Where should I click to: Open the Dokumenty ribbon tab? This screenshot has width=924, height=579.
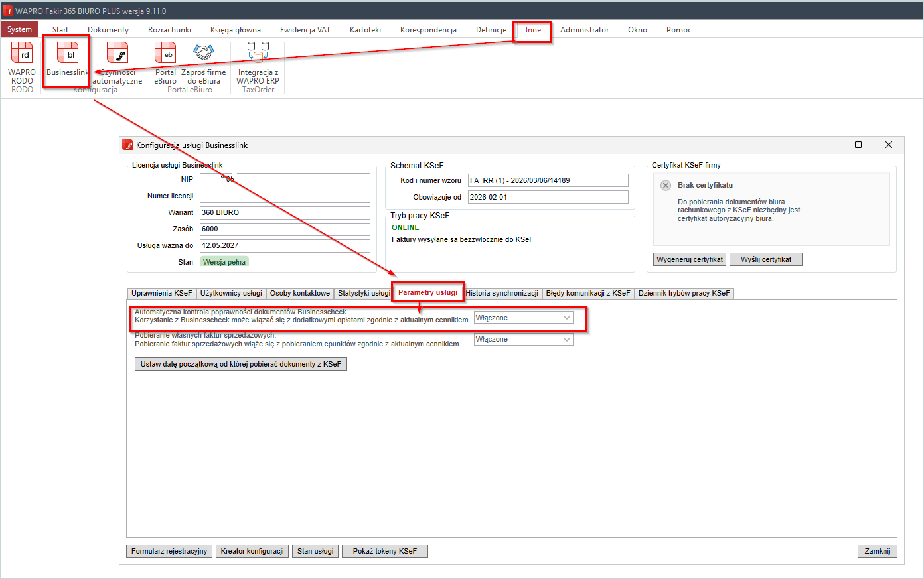(x=108, y=30)
